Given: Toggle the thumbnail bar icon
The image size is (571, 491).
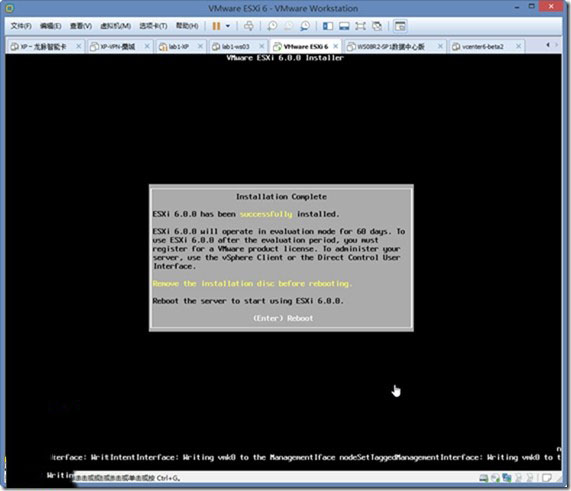Looking at the screenshot, I should [x=344, y=26].
